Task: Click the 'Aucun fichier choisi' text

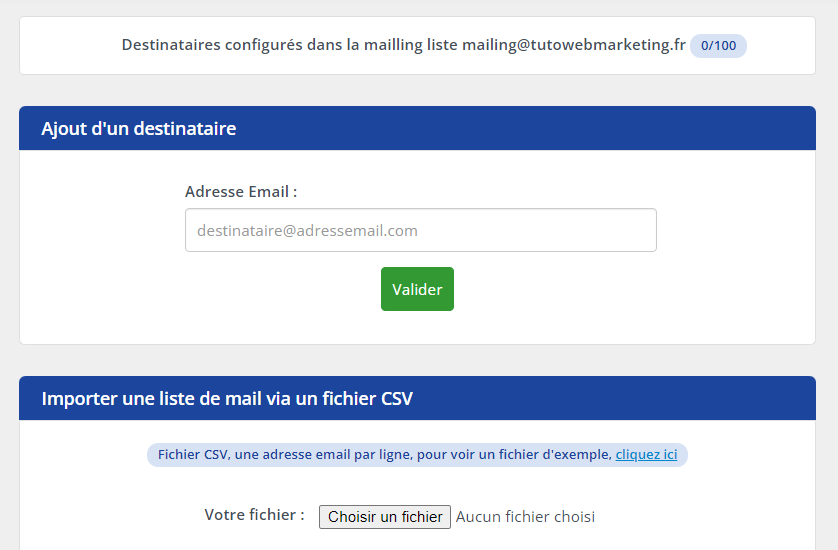Action: point(525,517)
